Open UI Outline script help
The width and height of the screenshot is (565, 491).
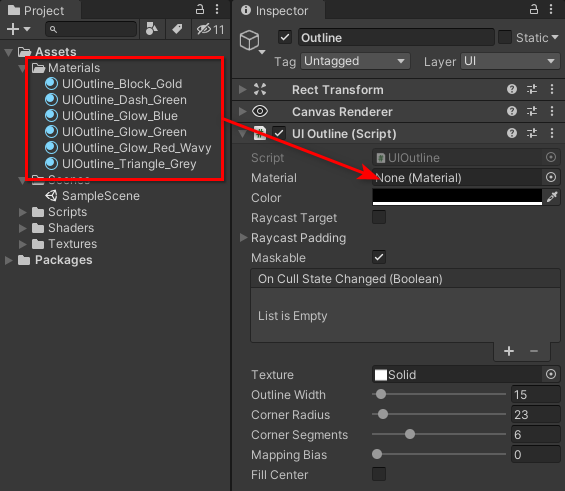click(512, 133)
